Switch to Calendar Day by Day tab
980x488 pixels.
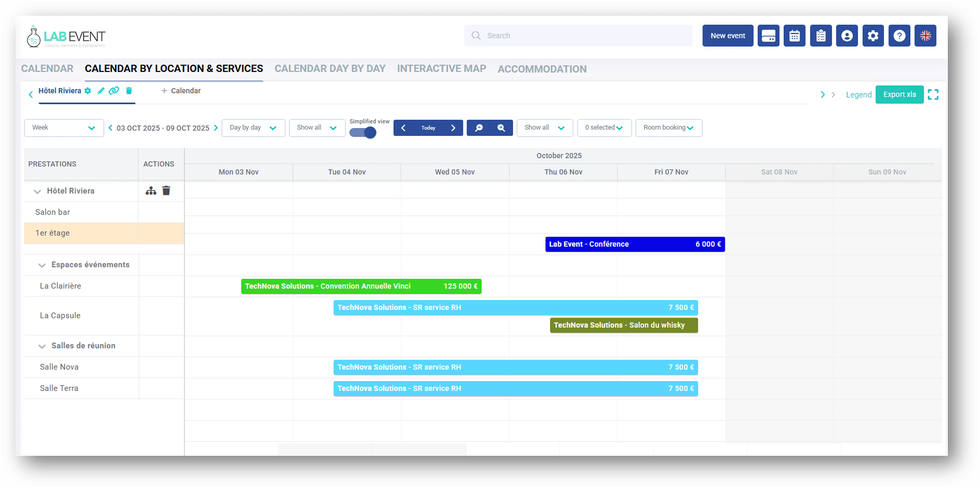tap(330, 68)
